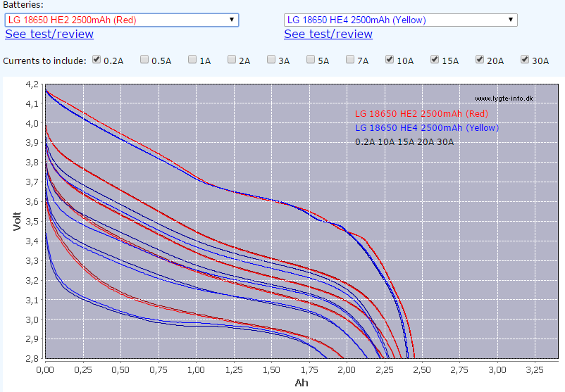
Task: Click the 2,8 value on the Volt axis
Action: tap(32, 358)
